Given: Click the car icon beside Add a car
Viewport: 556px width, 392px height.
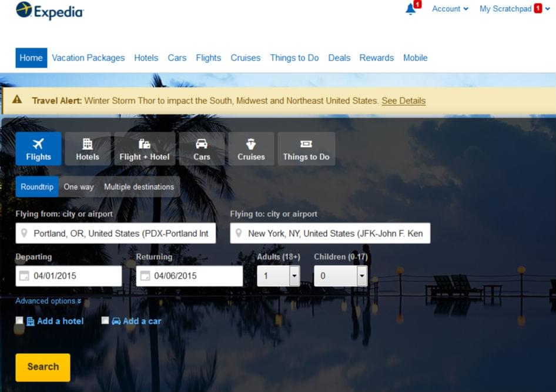Looking at the screenshot, I should pyautogui.click(x=116, y=321).
